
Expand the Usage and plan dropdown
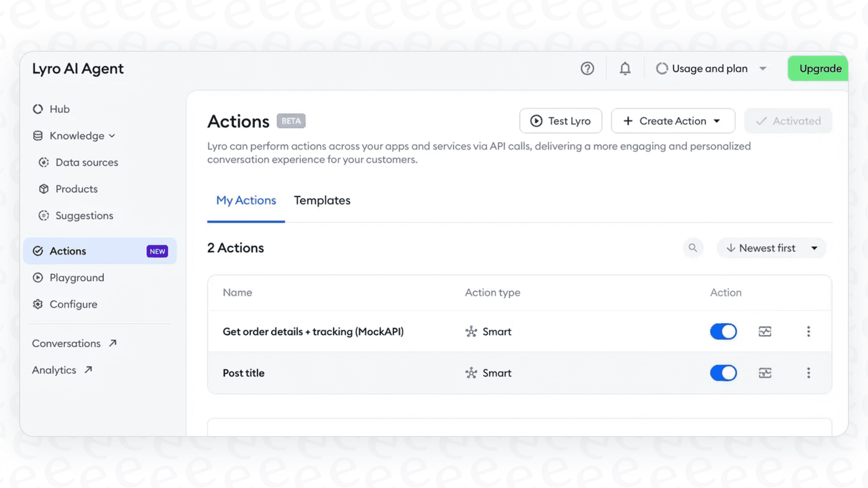(711, 68)
